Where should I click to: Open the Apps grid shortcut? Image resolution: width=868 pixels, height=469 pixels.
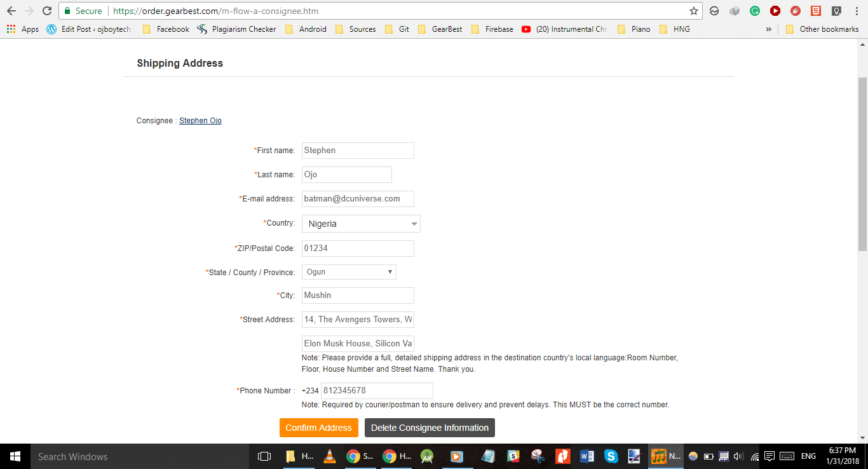point(22,29)
